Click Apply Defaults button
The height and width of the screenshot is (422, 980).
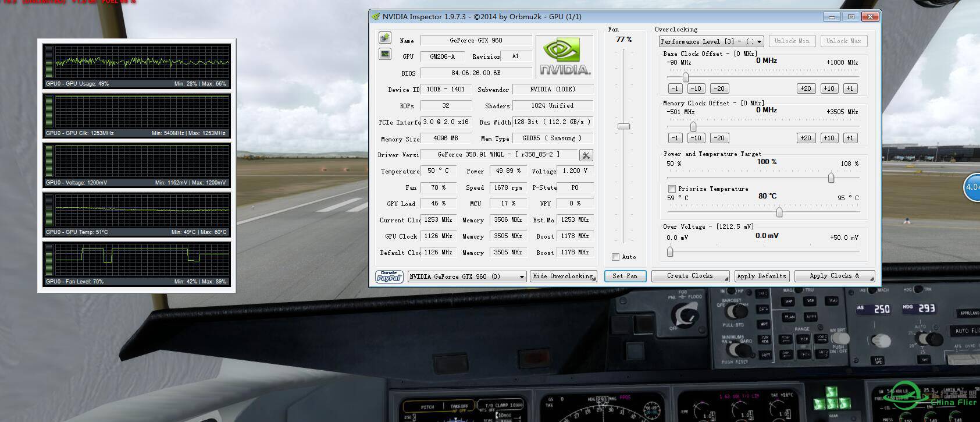point(761,276)
